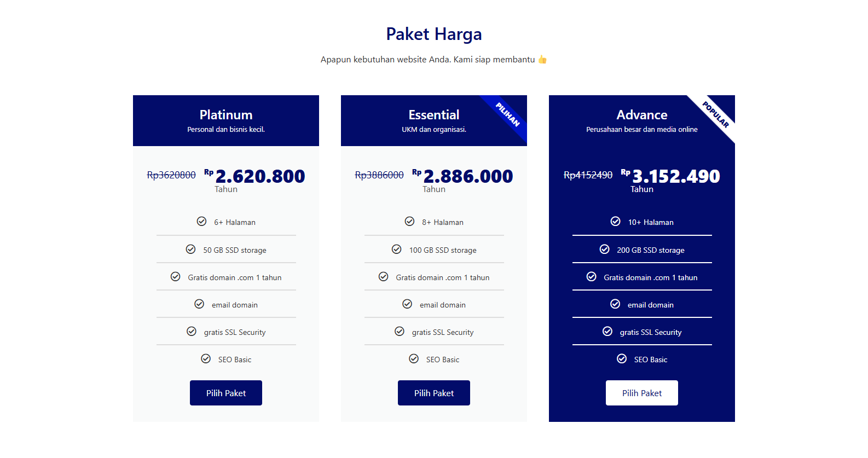Viewport: 868px width, 458px height.
Task: Click the thumbs up emoji in subtitle
Action: point(542,60)
